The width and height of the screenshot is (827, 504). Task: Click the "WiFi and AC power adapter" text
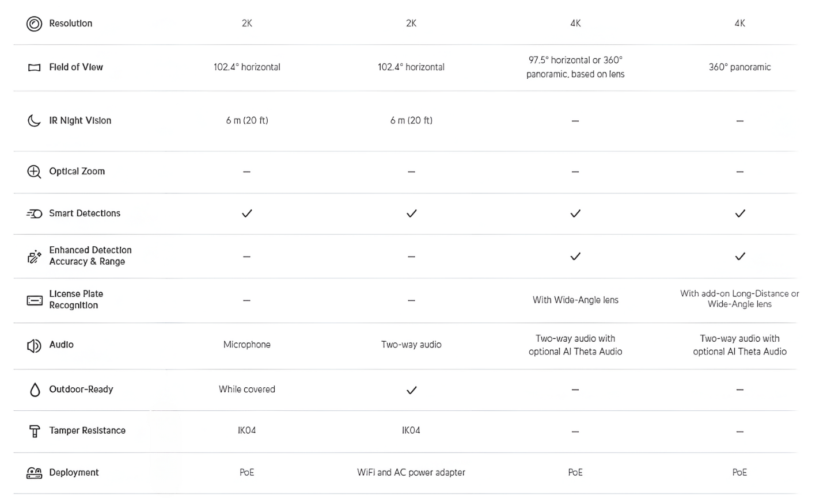411,472
